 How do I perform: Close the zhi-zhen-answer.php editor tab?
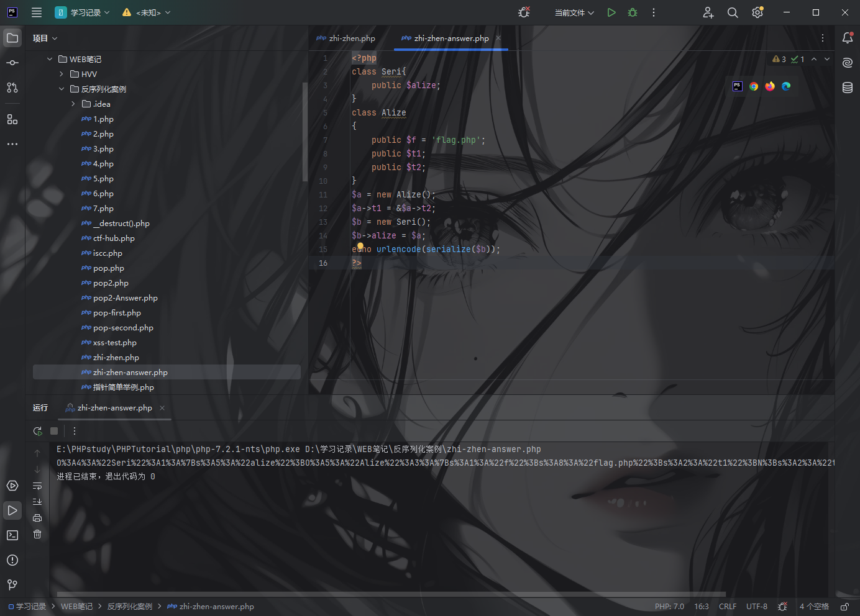pos(498,38)
